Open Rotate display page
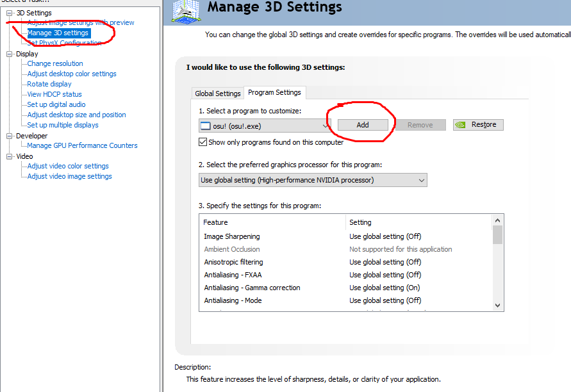 (49, 84)
